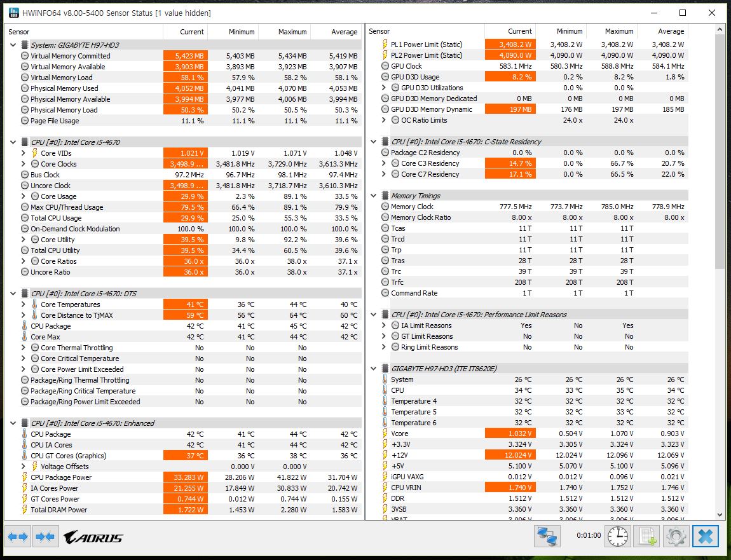Click the left pane's Minimum column header
The image size is (731, 560).
pyautogui.click(x=233, y=32)
